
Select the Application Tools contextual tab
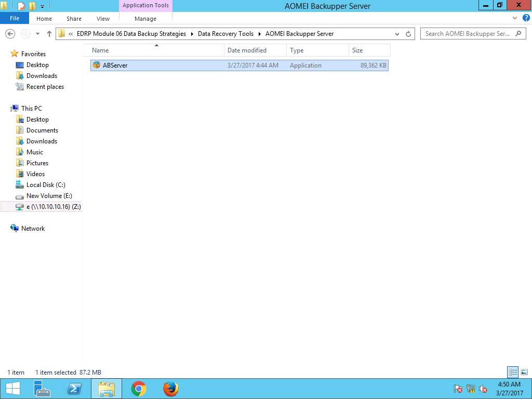[x=145, y=5]
